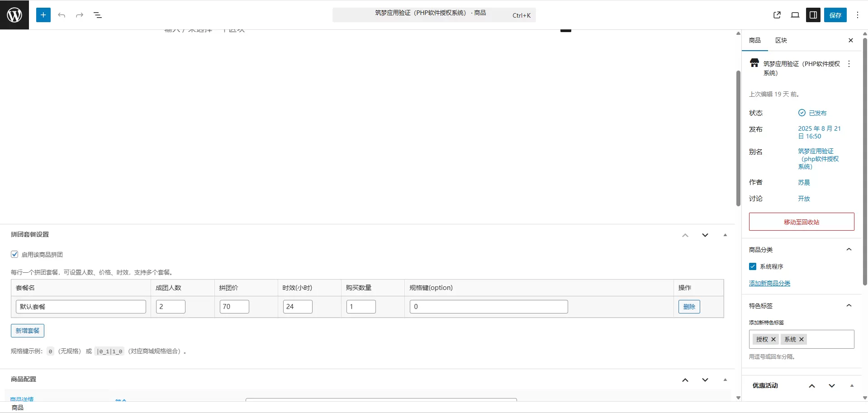This screenshot has width=868, height=413.
Task: Open the 添加新商品分类 link
Action: (x=770, y=283)
